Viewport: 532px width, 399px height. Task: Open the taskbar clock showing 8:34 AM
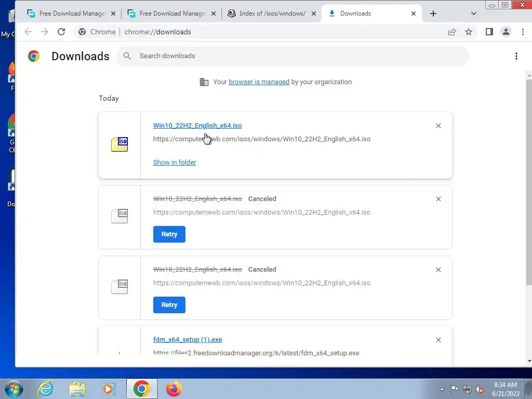(506, 389)
